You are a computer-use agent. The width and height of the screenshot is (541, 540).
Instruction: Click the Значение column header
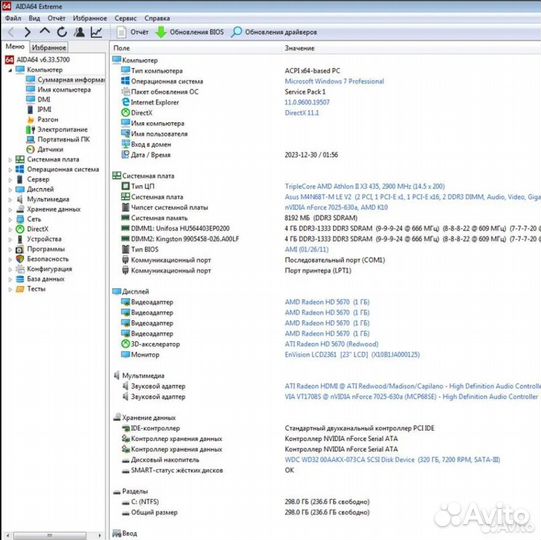coord(299,48)
